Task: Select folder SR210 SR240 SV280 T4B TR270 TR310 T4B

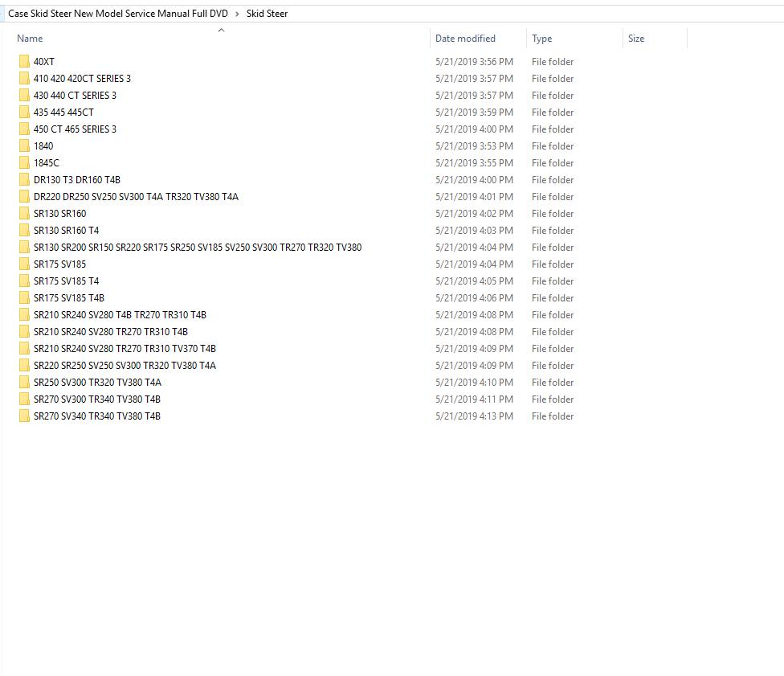Action: point(120,315)
